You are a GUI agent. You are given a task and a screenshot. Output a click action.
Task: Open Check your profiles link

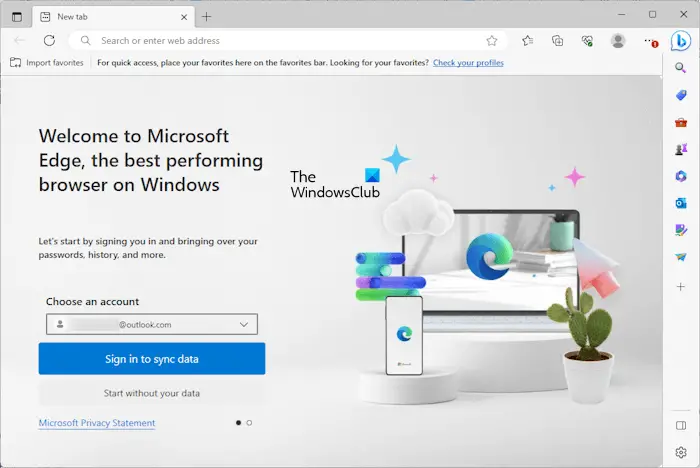tap(468, 63)
